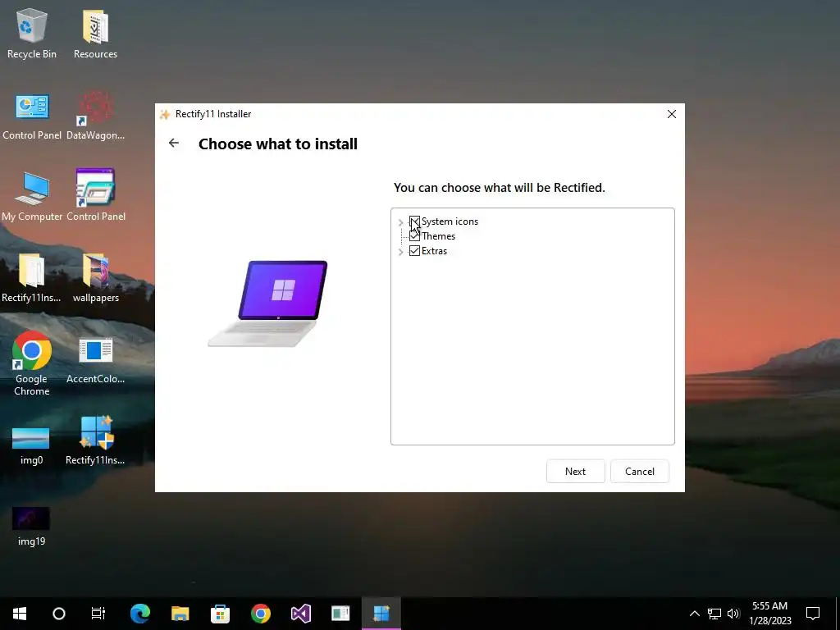Open Microsoft Store from taskbar

pos(220,614)
